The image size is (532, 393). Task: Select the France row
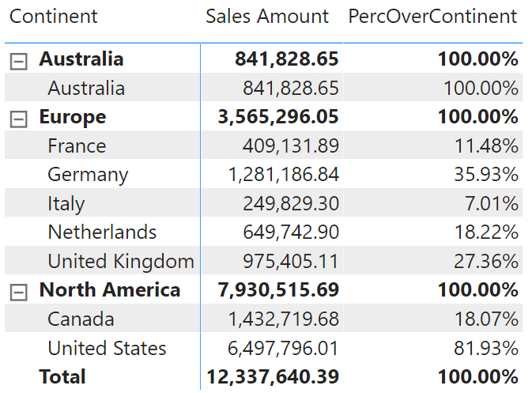pyautogui.click(x=263, y=145)
